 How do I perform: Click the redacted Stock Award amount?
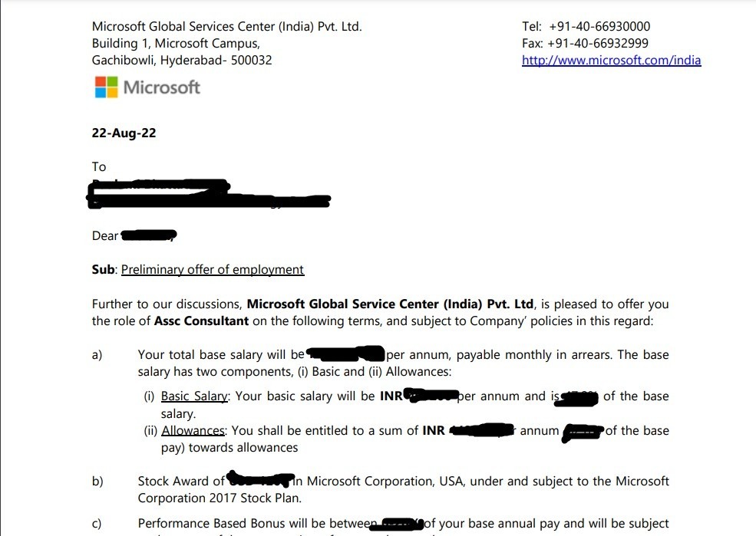tap(261, 481)
